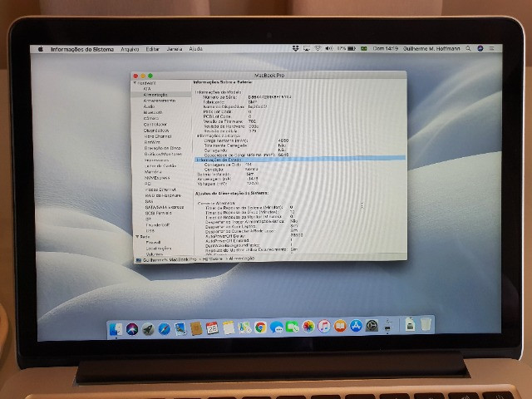Image resolution: width=532 pixels, height=399 pixels.
Task: Open iBooks orange icon in Dock
Action: [340, 326]
